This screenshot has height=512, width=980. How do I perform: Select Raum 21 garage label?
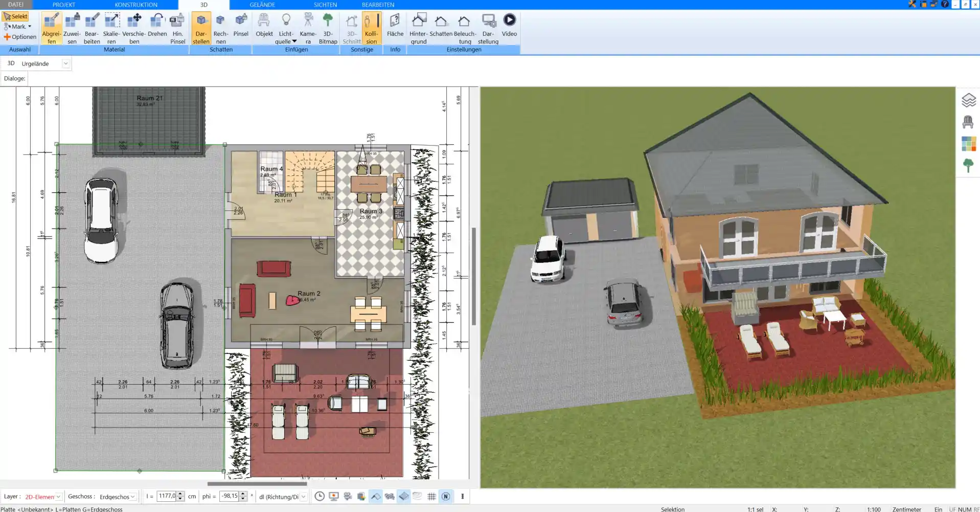point(149,98)
